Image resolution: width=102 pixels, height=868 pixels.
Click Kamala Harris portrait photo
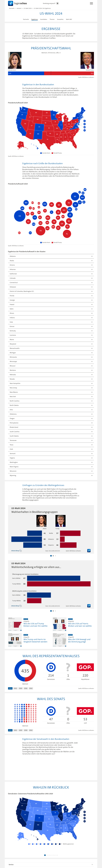click(15, 60)
